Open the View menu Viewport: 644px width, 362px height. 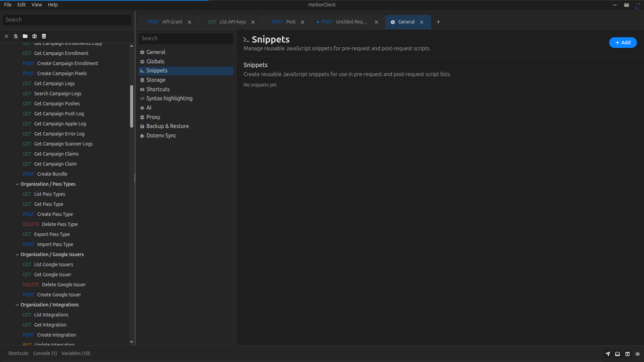[x=37, y=5]
